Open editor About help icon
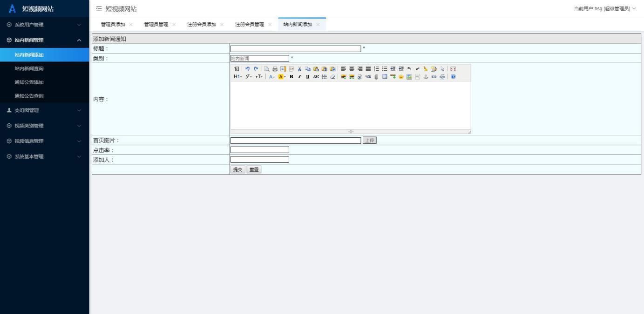 click(x=453, y=76)
